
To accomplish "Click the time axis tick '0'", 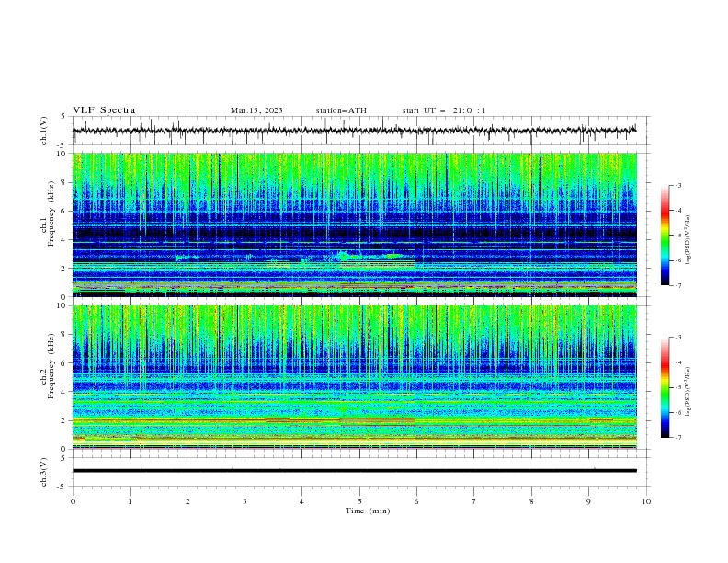I will (73, 501).
